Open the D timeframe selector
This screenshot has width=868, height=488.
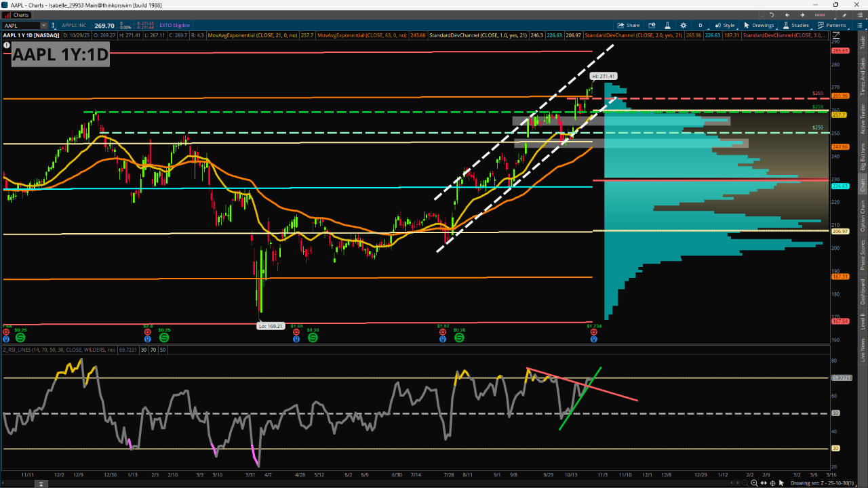(701, 26)
